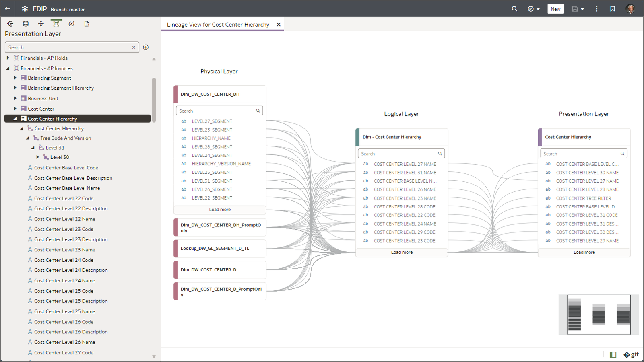Open the variables (x) icon
Screen dimensions: 644x362
click(71, 23)
